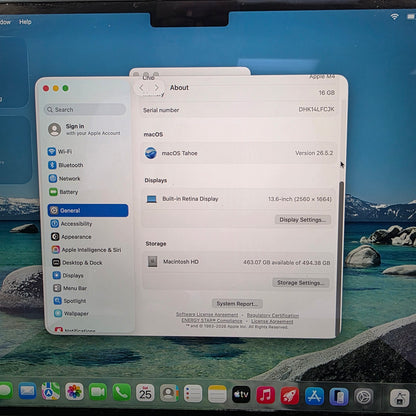Launch Maps from the Dock
Screen dimensions: 416x416
coord(51,391)
